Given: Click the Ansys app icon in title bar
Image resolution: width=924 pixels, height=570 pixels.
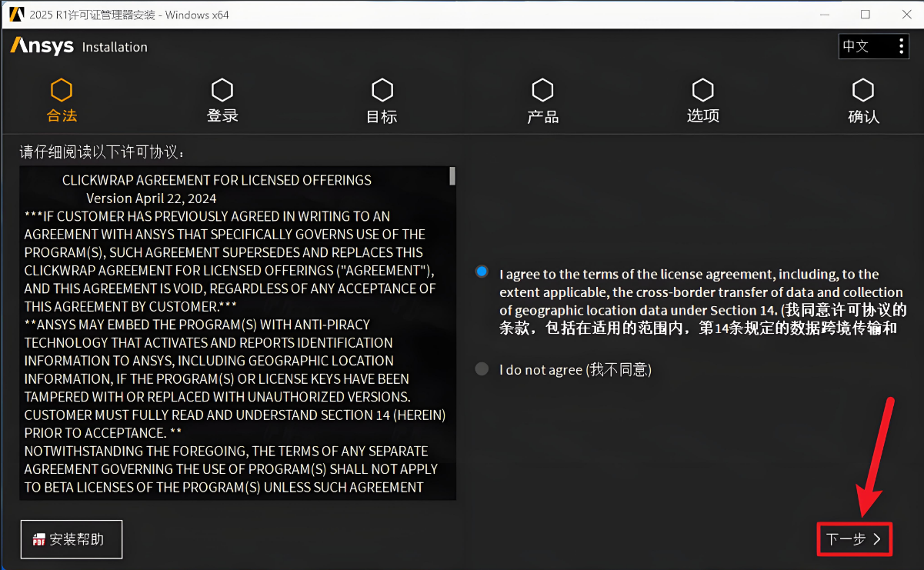Looking at the screenshot, I should (x=15, y=15).
